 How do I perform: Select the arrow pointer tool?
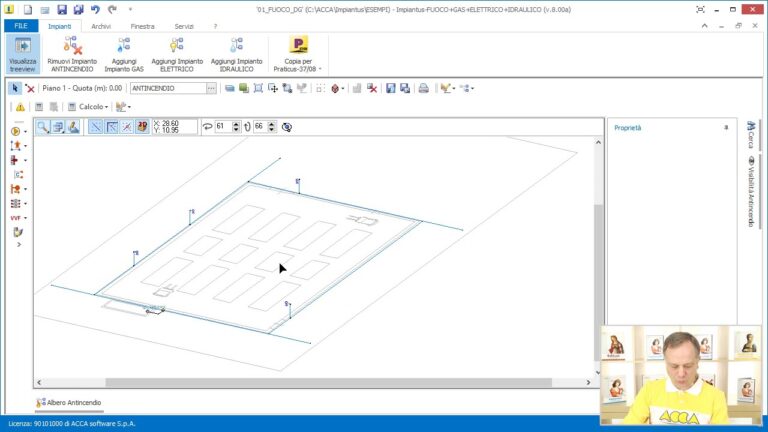pos(15,88)
